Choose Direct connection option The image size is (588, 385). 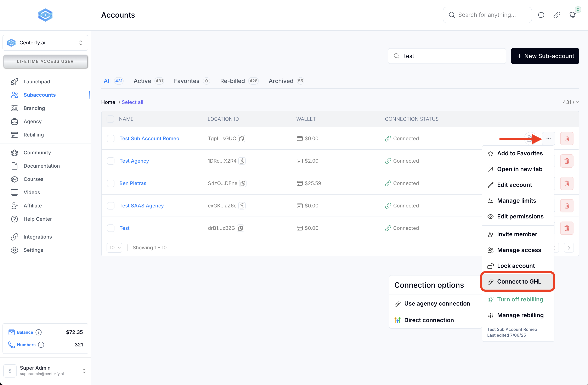(x=429, y=320)
